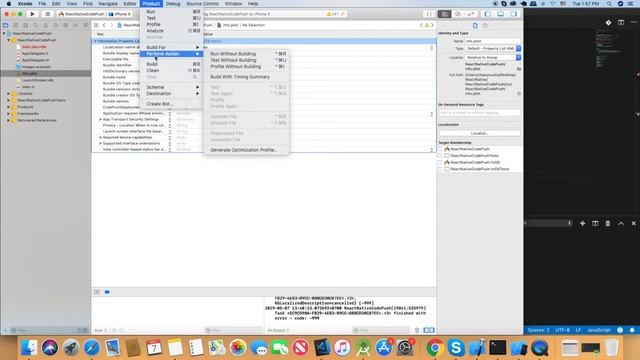
Task: Expand Required device capabilities row
Action: [100, 138]
